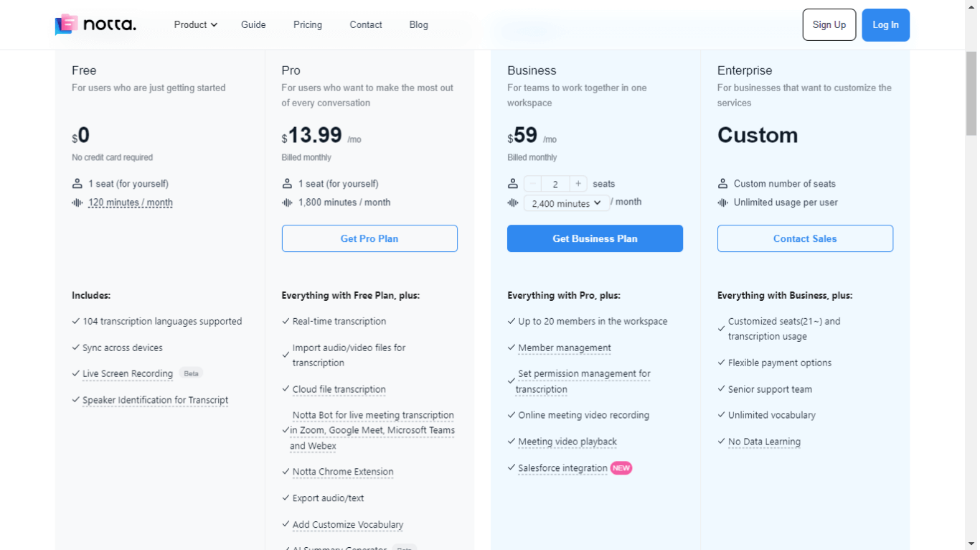Click Get Pro Plan button
Screen dimensions: 980x550
[x=369, y=238]
